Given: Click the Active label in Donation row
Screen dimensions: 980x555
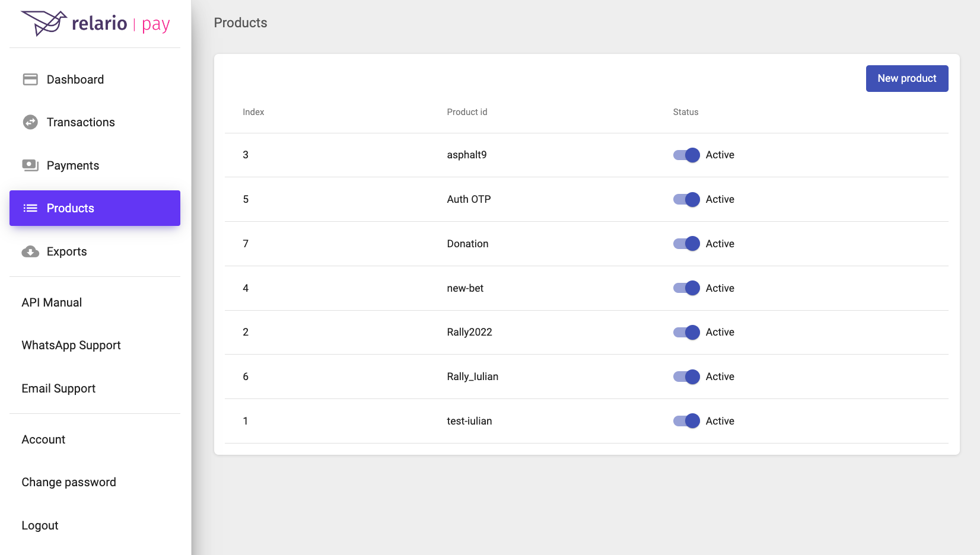Looking at the screenshot, I should tap(720, 244).
